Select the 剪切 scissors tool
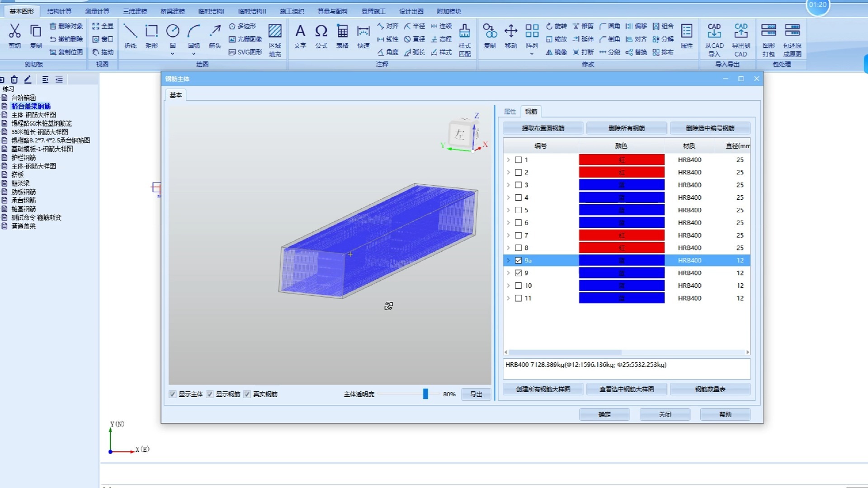 (14, 36)
